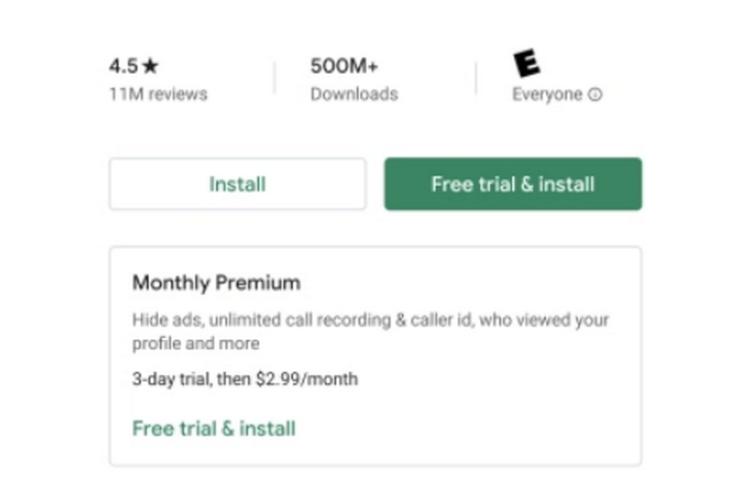Click the $2.99/month price text
This screenshot has width=730, height=487.
click(307, 379)
